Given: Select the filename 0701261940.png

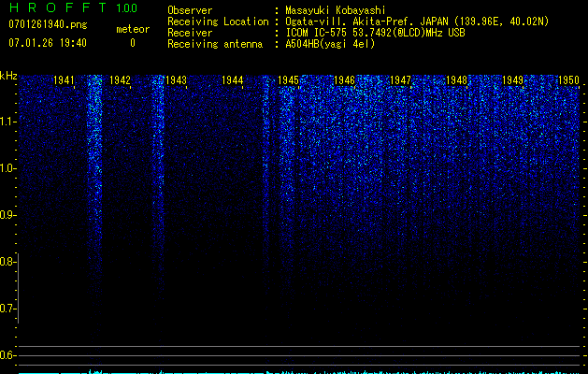Looking at the screenshot, I should [48, 25].
